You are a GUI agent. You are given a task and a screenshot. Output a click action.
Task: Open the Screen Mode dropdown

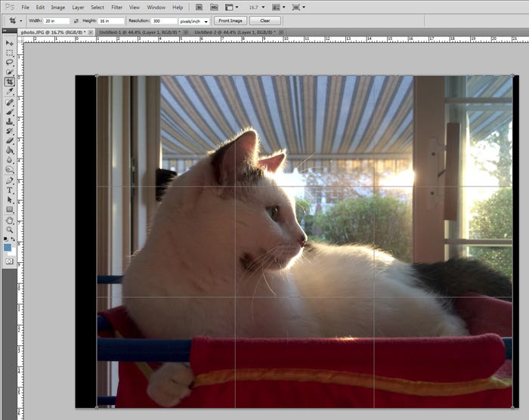pyautogui.click(x=299, y=7)
